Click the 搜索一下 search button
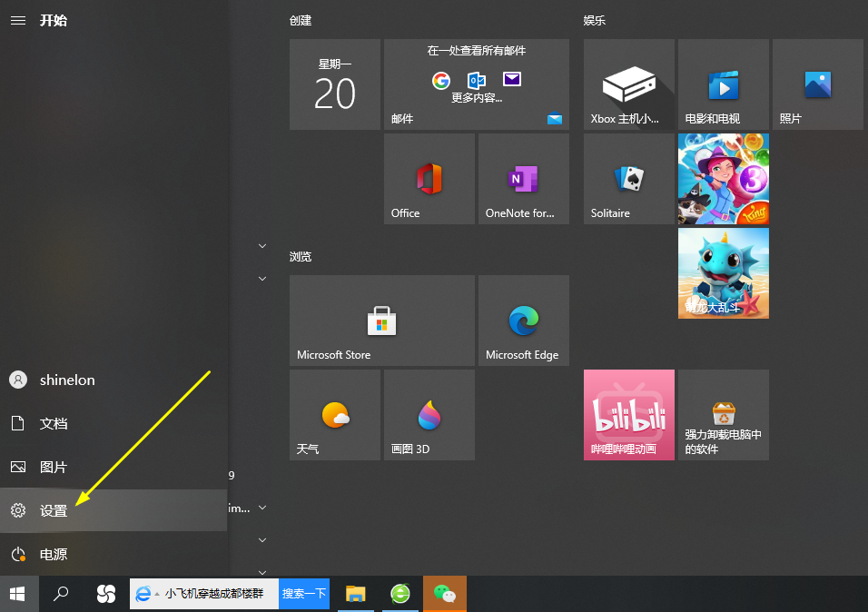 tap(304, 594)
